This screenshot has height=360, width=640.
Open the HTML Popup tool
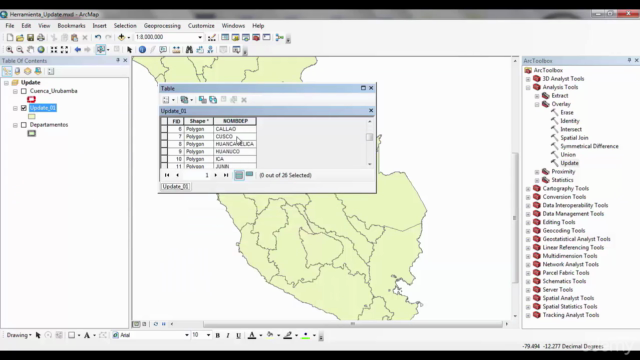(x=163, y=50)
